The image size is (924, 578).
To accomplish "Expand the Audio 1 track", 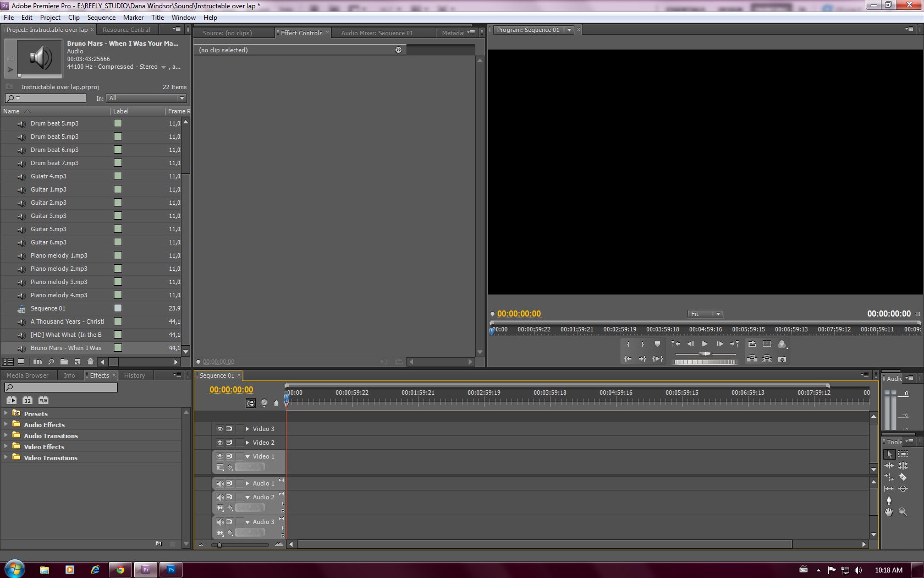I will pyautogui.click(x=248, y=483).
